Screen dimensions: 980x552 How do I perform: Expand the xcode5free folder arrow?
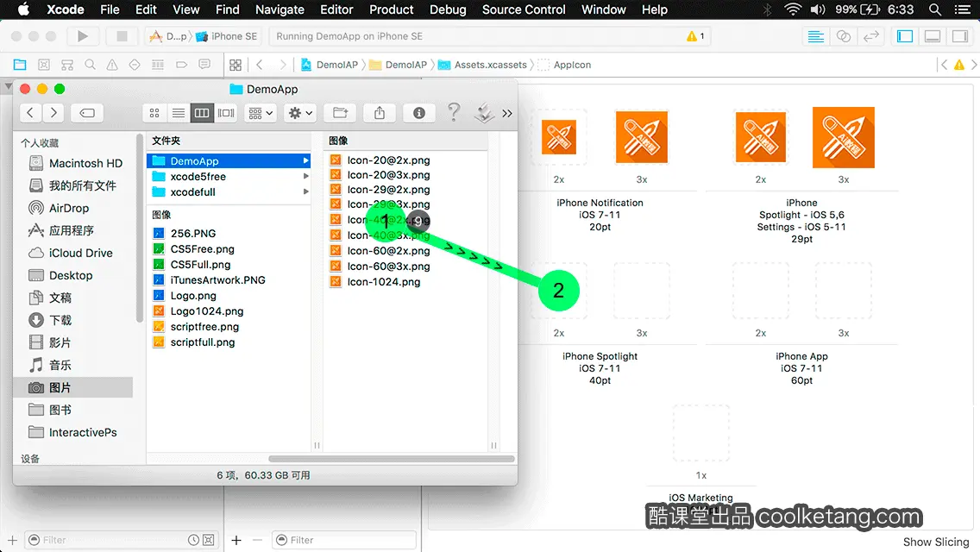pos(305,176)
